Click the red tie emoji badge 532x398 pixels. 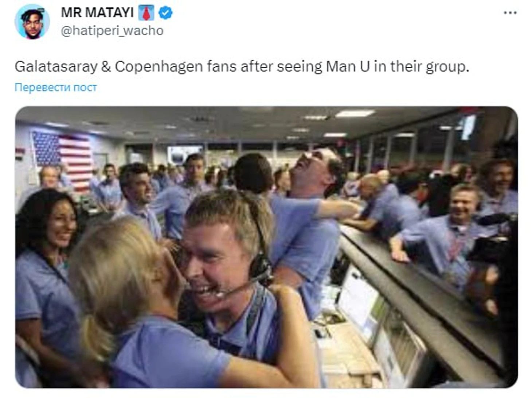coord(146,13)
